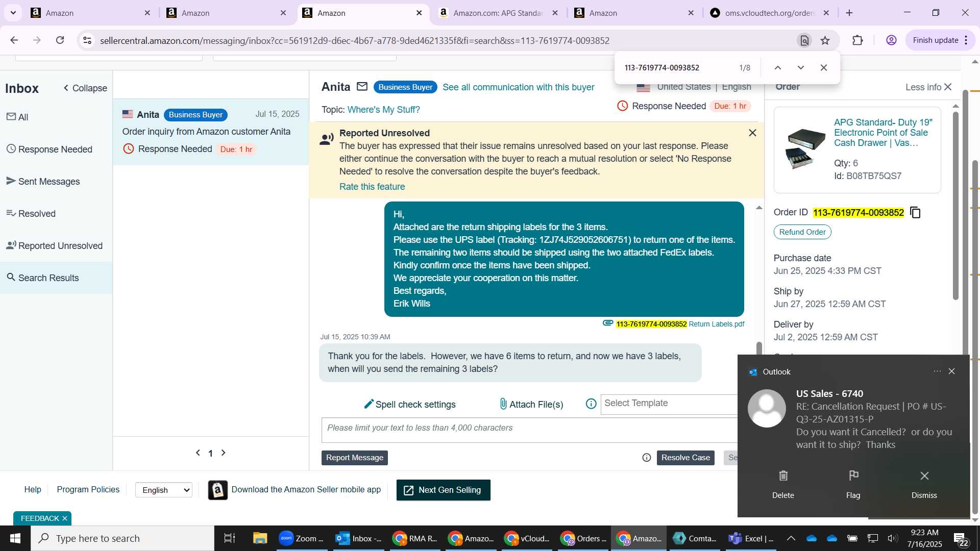
Task: Open Zoom from the taskbar
Action: 302,538
